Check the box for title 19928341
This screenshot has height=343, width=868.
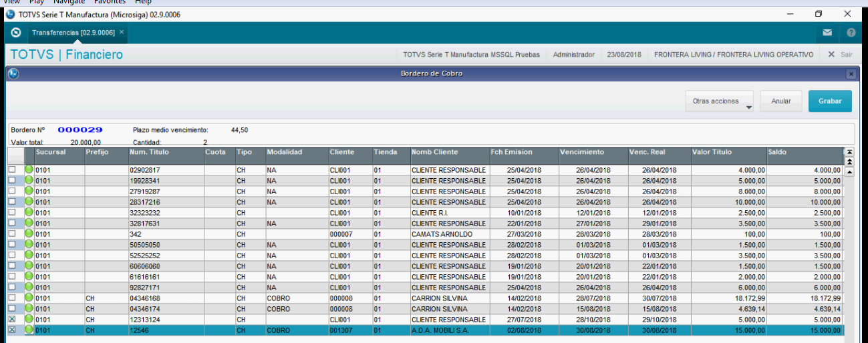[x=12, y=181]
